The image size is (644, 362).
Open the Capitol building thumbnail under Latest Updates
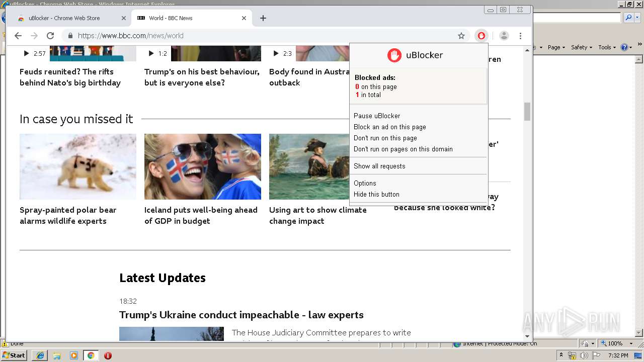pyautogui.click(x=172, y=334)
